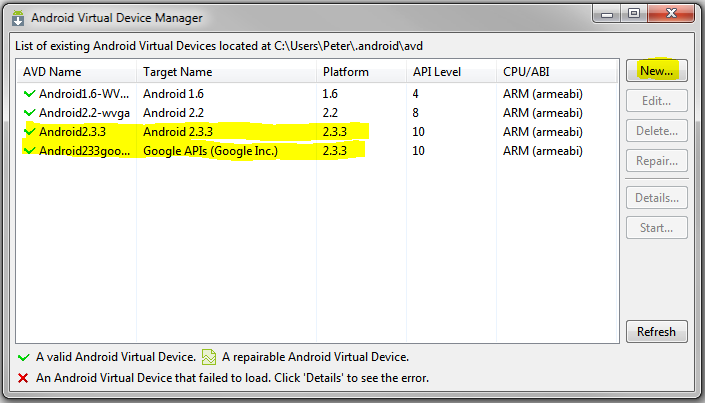Click the ARM (armeabi) cell in Android1.6 row
Image resolution: width=705 pixels, height=403 pixels.
coord(543,94)
